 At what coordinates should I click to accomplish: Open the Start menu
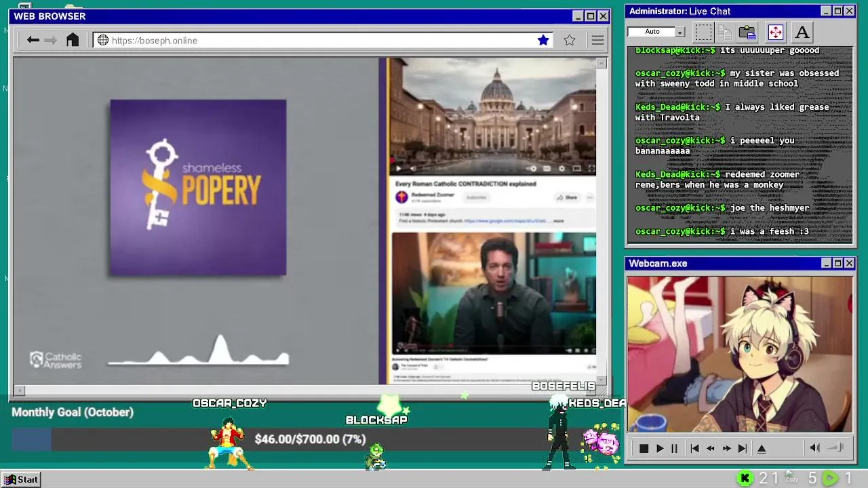tap(21, 479)
